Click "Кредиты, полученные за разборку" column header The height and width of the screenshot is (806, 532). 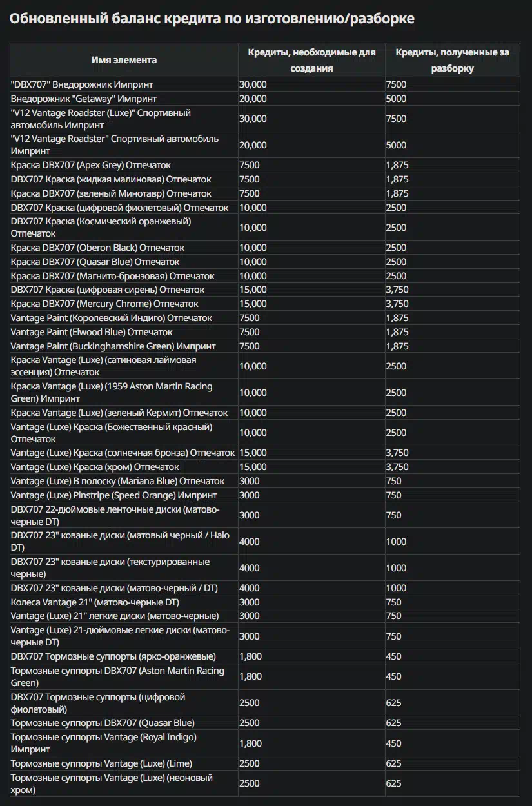[x=453, y=60]
